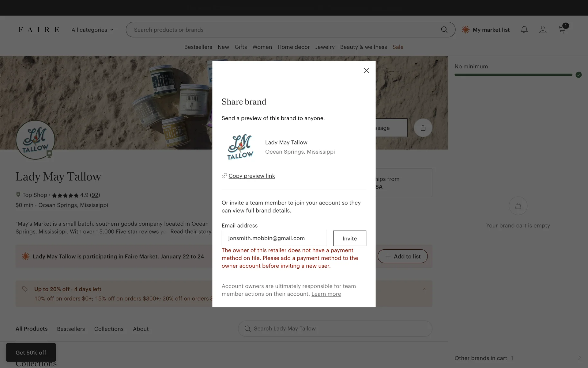Image resolution: width=588 pixels, height=368 pixels.
Task: Click the Learn more link
Action: 326,294
